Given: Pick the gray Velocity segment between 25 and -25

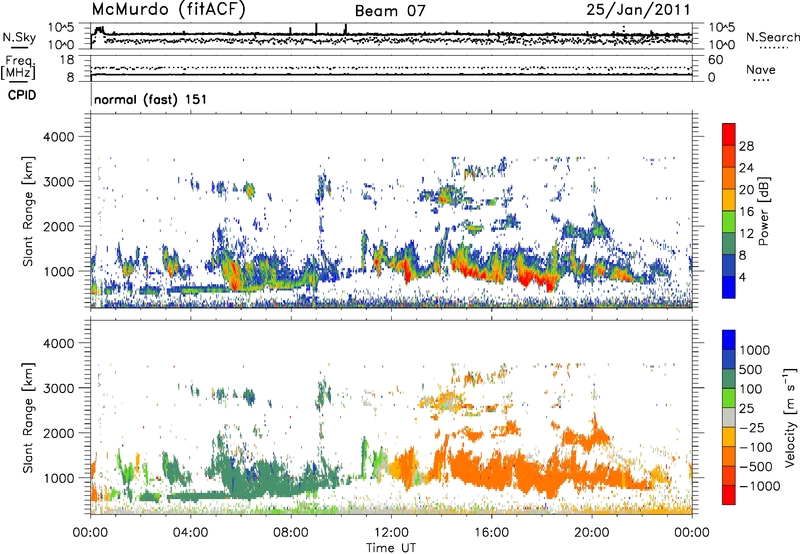Looking at the screenshot, I should [729, 417].
